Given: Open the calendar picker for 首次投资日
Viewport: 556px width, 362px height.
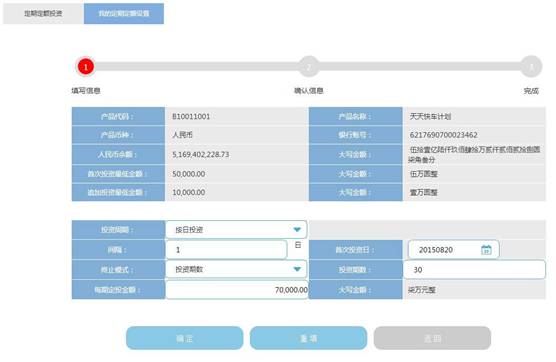Looking at the screenshot, I should [x=486, y=250].
